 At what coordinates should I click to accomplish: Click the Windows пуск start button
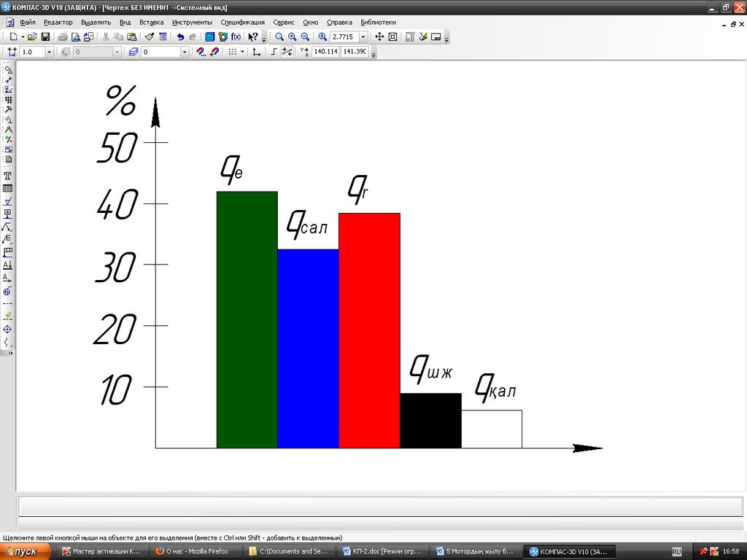pos(26,551)
